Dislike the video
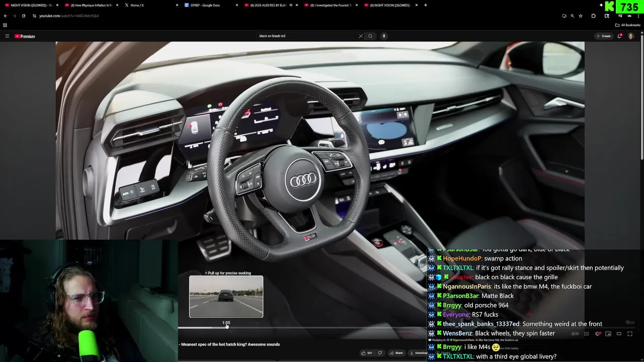The width and height of the screenshot is (644, 362). tap(380, 353)
